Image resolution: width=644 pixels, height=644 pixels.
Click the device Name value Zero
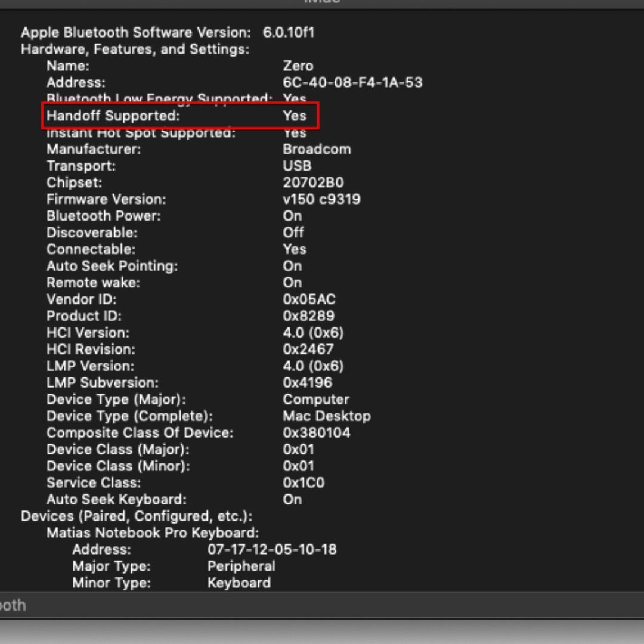(x=294, y=66)
